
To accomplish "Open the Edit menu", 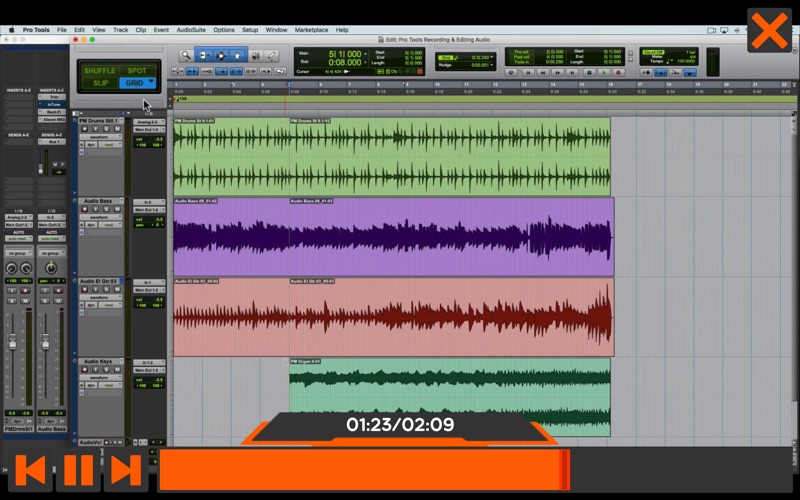I will coord(79,30).
